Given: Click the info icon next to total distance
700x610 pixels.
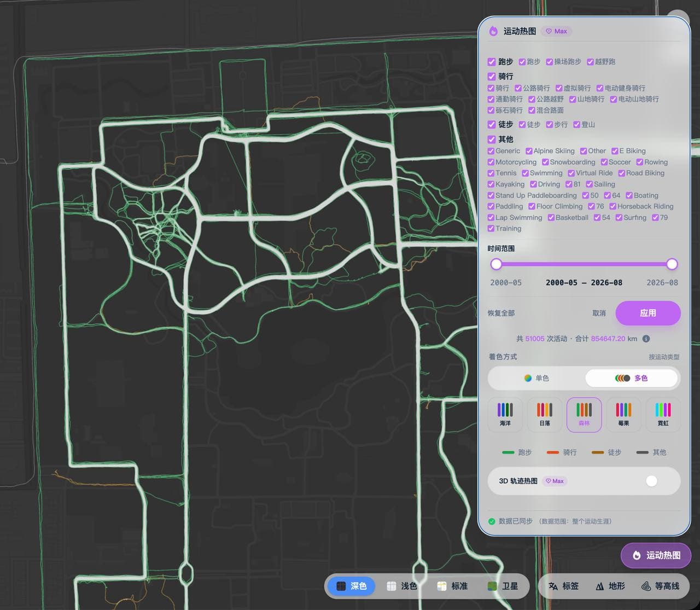Looking at the screenshot, I should click(646, 339).
